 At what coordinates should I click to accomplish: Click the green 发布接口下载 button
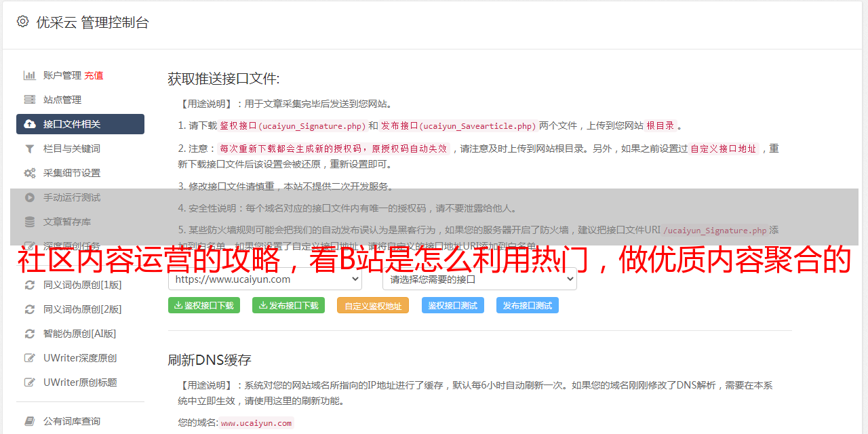tap(288, 305)
